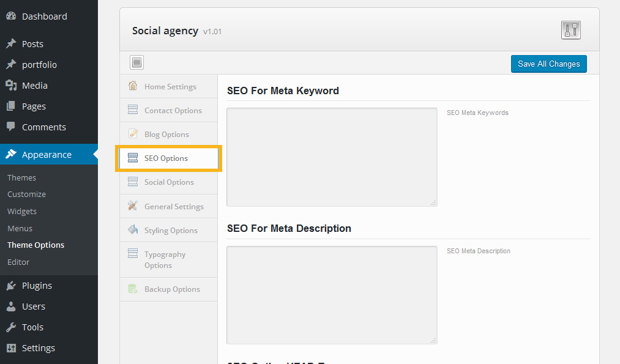Click the General Settings tools icon
Image resolution: width=620 pixels, height=364 pixels.
coord(133,206)
